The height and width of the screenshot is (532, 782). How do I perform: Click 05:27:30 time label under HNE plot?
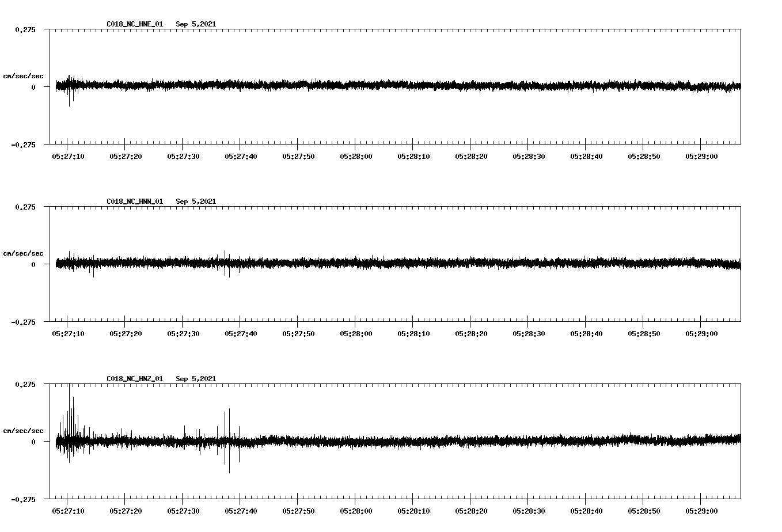[x=183, y=156]
